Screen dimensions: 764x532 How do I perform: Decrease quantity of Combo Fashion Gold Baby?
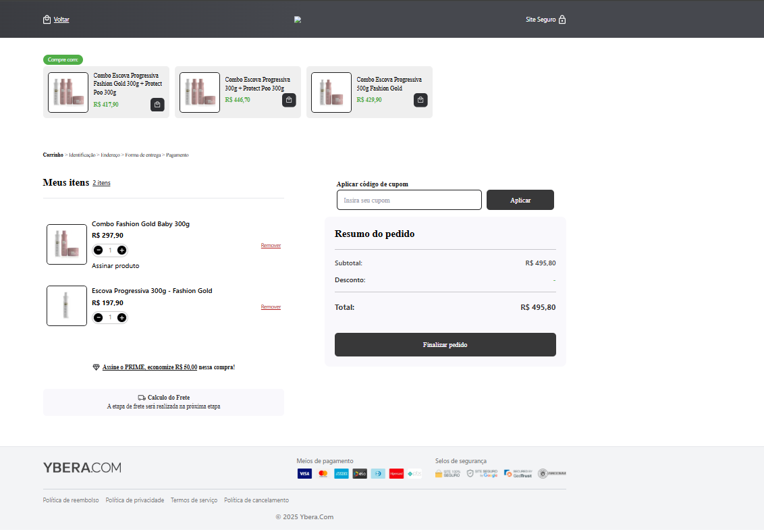tap(99, 250)
